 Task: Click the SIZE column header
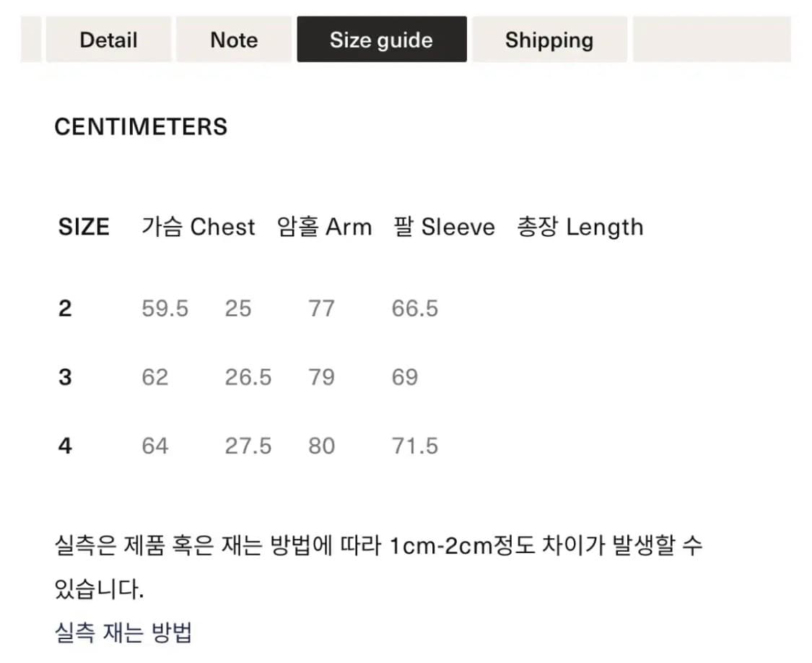click(x=84, y=227)
